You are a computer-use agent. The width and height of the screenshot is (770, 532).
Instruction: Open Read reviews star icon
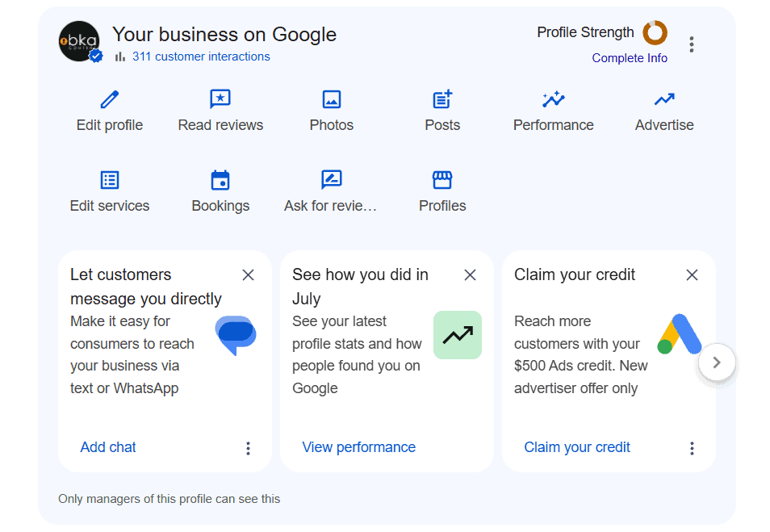(x=220, y=98)
